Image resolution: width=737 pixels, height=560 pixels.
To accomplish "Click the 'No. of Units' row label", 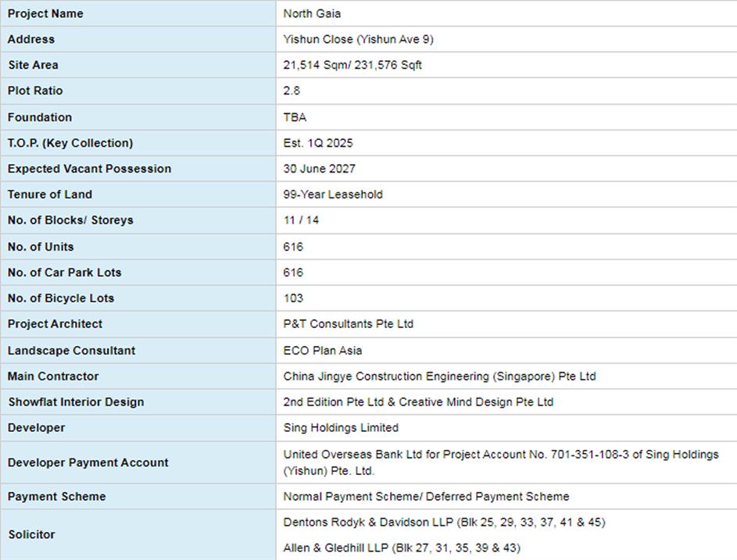I will coord(41,247).
